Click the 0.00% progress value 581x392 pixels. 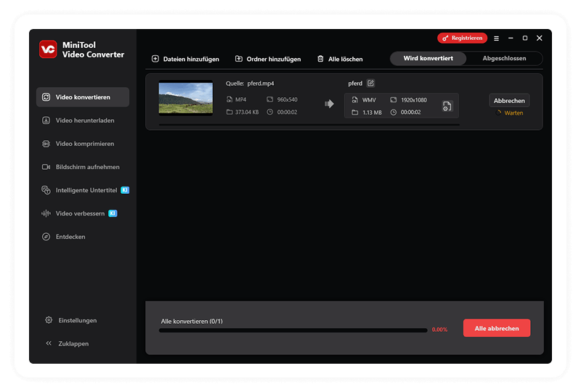click(x=439, y=330)
